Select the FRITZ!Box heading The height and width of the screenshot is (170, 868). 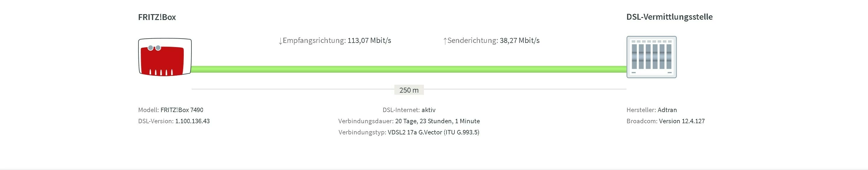157,17
